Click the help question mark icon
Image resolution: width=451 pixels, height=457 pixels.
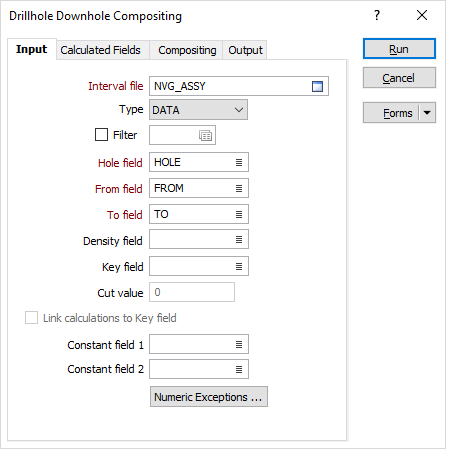(x=377, y=15)
